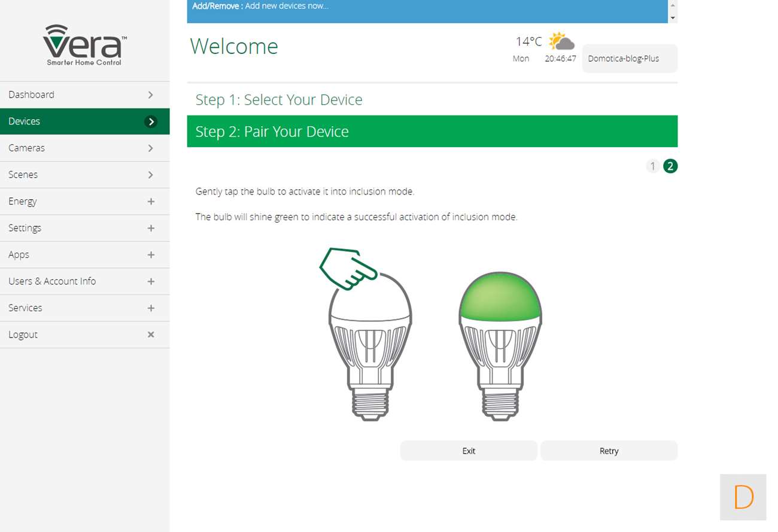Click the orange D badge icon
This screenshot has width=778, height=532.
tap(743, 497)
